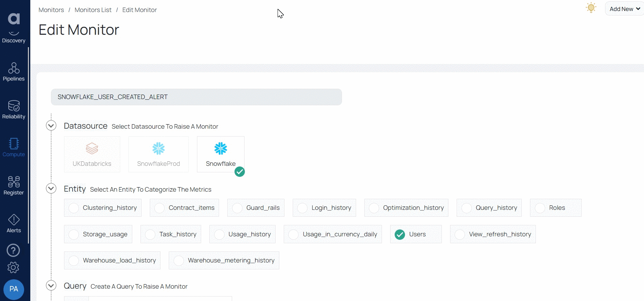Select the UKDatabricks datasource card
644x301 pixels.
pyautogui.click(x=92, y=154)
